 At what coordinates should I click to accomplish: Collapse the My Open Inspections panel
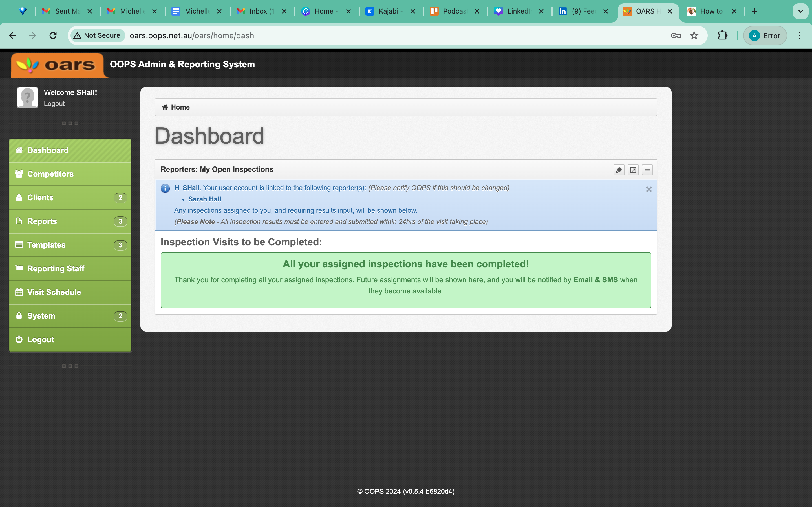pyautogui.click(x=647, y=170)
